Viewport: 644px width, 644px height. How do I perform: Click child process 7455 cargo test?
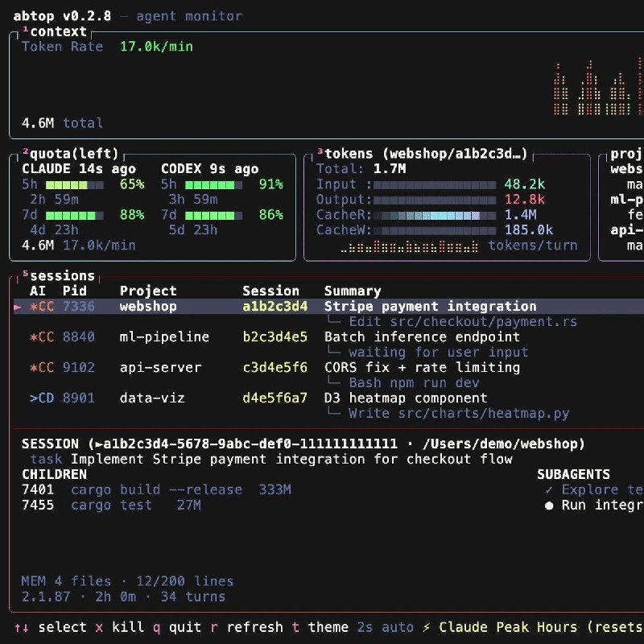tap(111, 505)
